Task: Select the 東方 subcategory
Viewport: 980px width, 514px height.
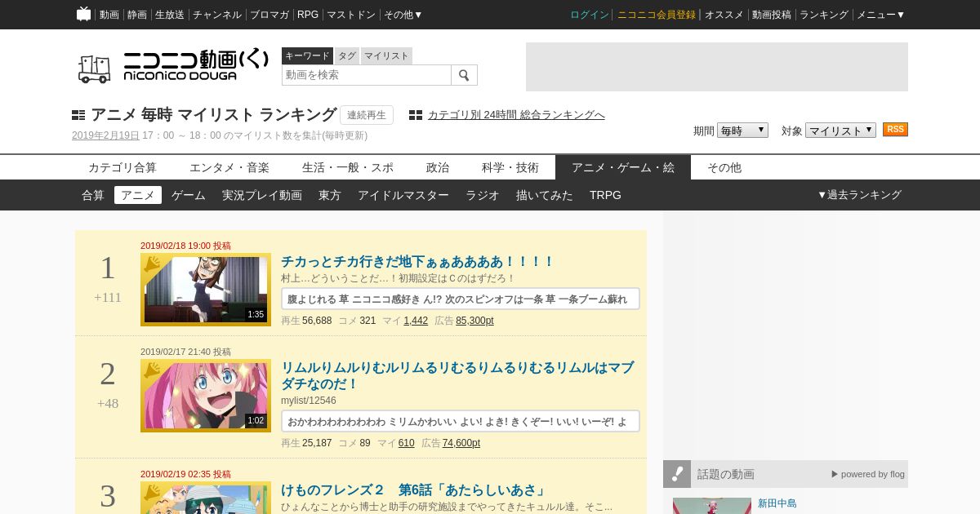Action: [x=330, y=195]
